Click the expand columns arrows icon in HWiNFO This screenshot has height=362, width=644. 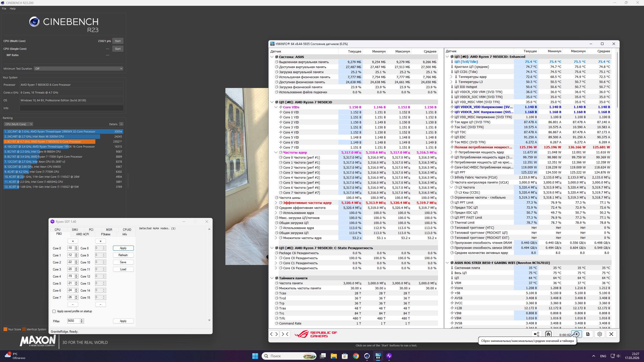[274, 334]
